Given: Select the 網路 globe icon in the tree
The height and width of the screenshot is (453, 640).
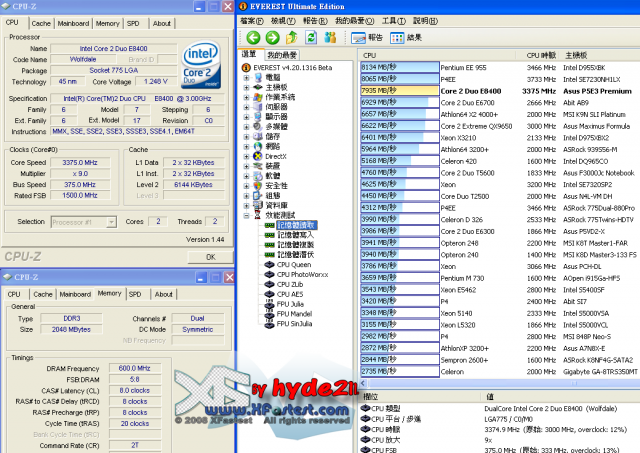Looking at the screenshot, I should click(258, 146).
